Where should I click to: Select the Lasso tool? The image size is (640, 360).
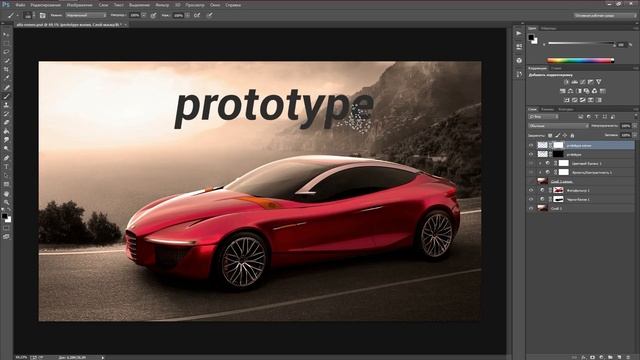pyautogui.click(x=6, y=52)
